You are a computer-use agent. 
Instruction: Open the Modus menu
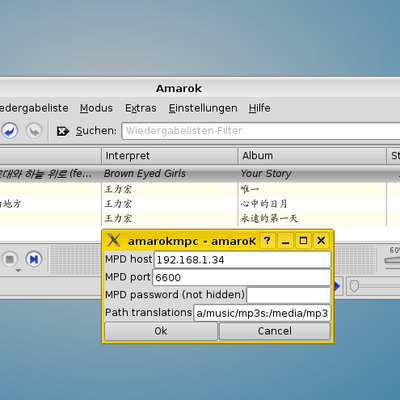pyautogui.click(x=96, y=108)
